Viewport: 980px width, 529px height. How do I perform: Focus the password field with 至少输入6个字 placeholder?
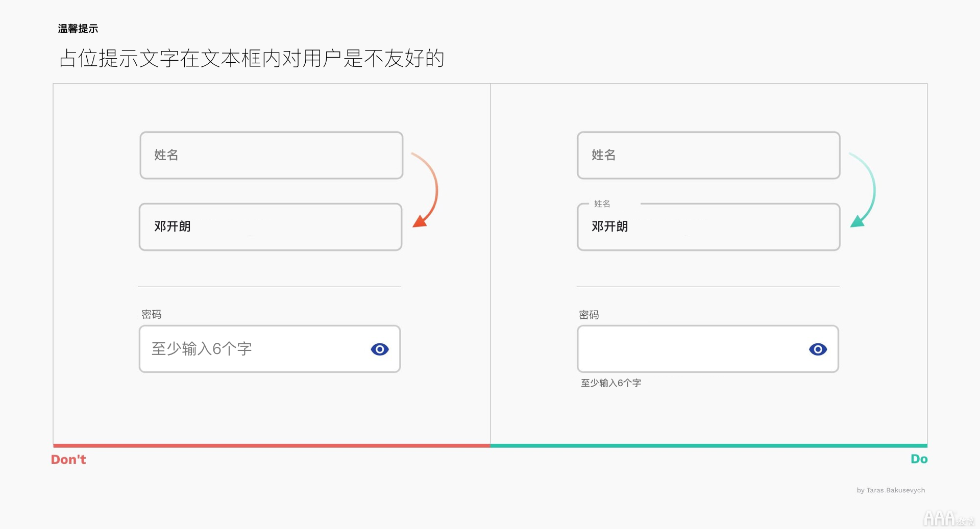click(269, 349)
